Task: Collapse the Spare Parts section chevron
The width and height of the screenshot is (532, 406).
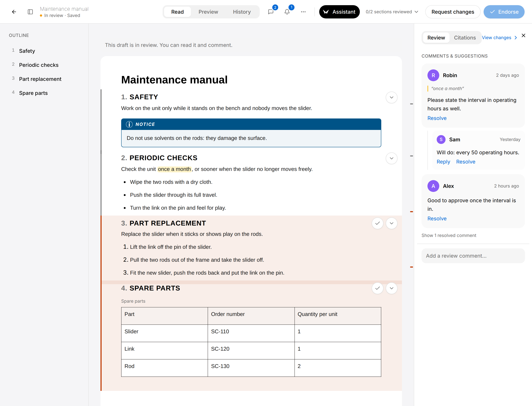Action: (391, 288)
